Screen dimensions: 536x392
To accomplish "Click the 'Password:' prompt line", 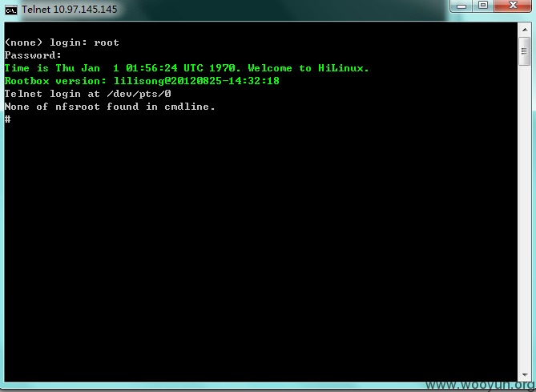I will [x=33, y=55].
